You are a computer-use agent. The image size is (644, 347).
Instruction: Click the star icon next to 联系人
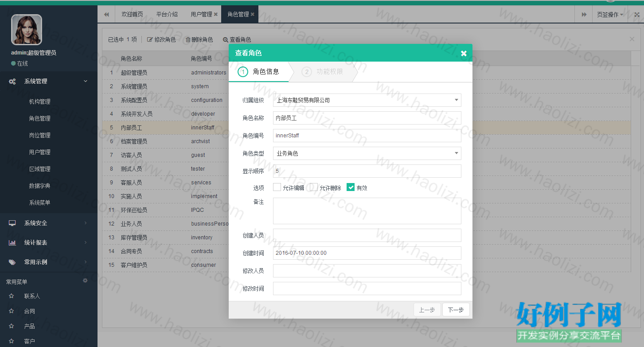[12, 296]
